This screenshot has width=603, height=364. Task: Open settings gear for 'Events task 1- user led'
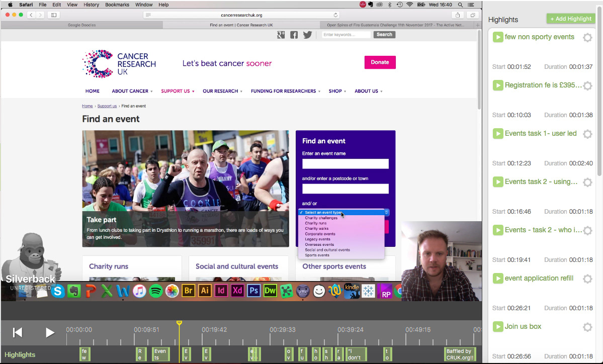click(587, 134)
